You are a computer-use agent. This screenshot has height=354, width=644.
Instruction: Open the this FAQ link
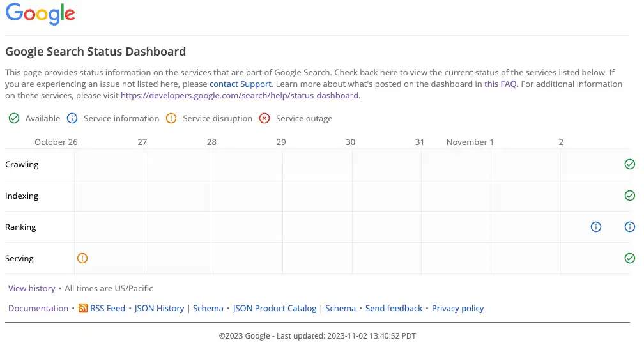500,84
